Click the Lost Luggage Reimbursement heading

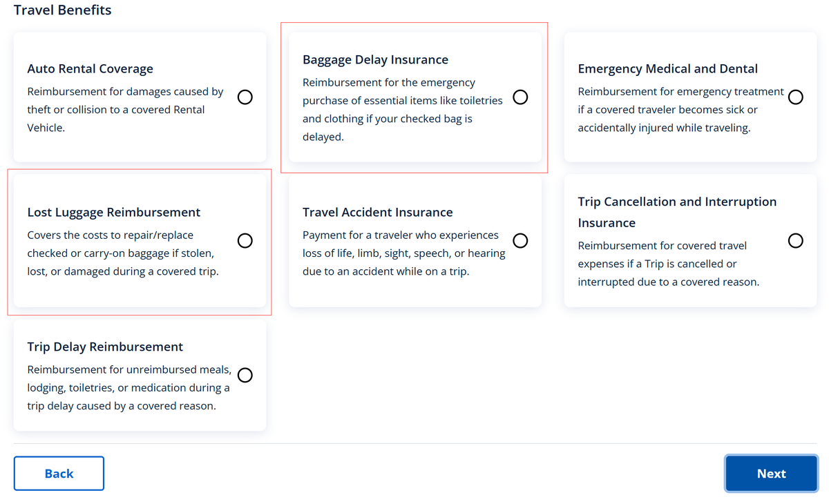pos(114,213)
